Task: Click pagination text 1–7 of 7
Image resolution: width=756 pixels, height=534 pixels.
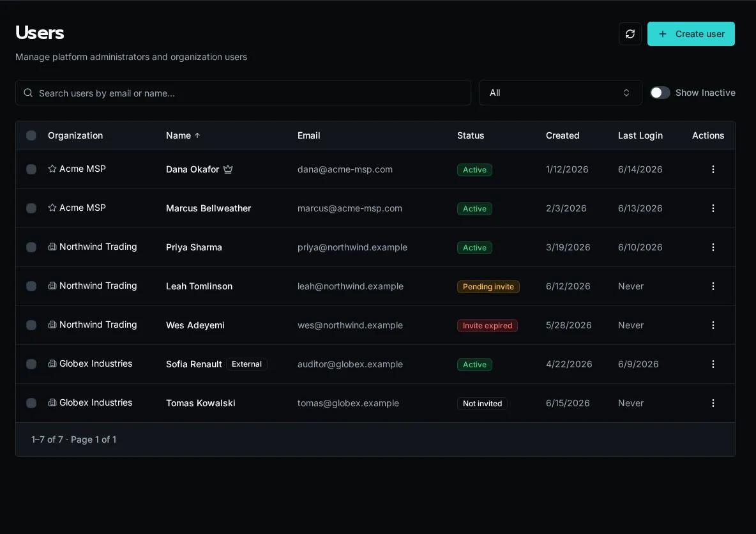Action: coord(47,439)
